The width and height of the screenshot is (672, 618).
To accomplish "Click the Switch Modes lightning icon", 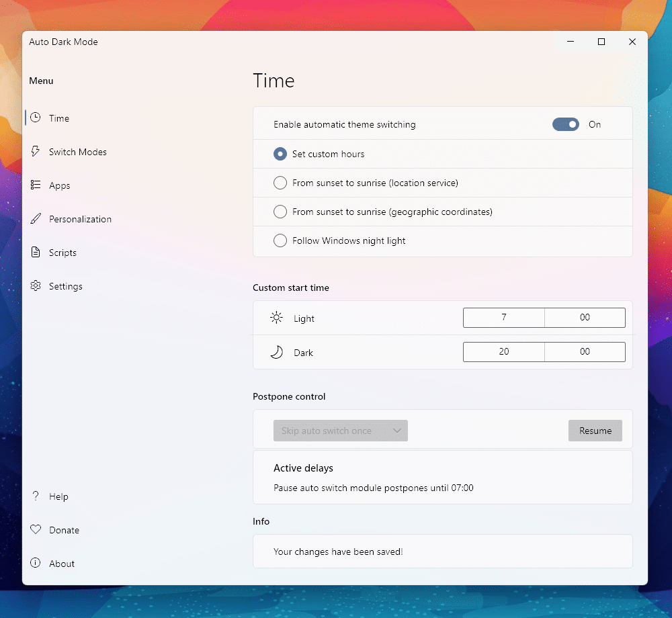I will point(35,151).
